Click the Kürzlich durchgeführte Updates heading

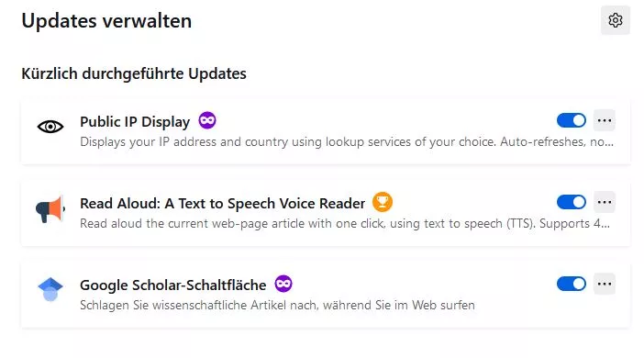pos(134,74)
